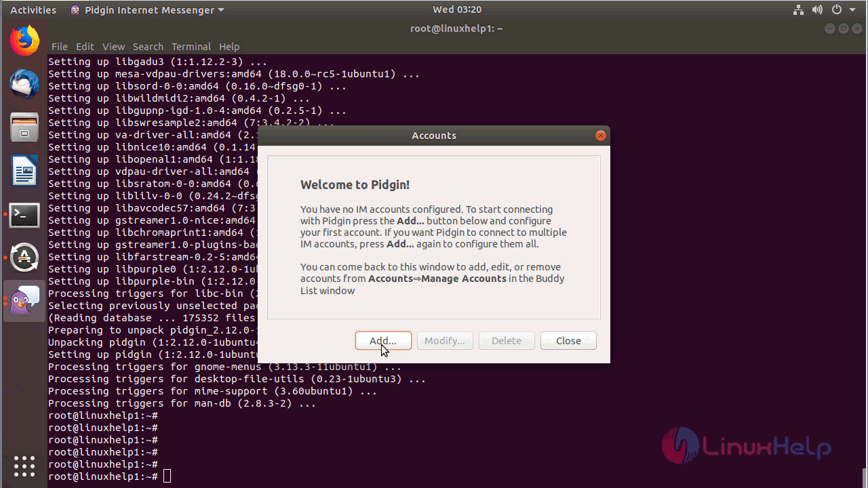This screenshot has height=488, width=868.
Task: Maximize the terminal window
Action: pos(844,28)
